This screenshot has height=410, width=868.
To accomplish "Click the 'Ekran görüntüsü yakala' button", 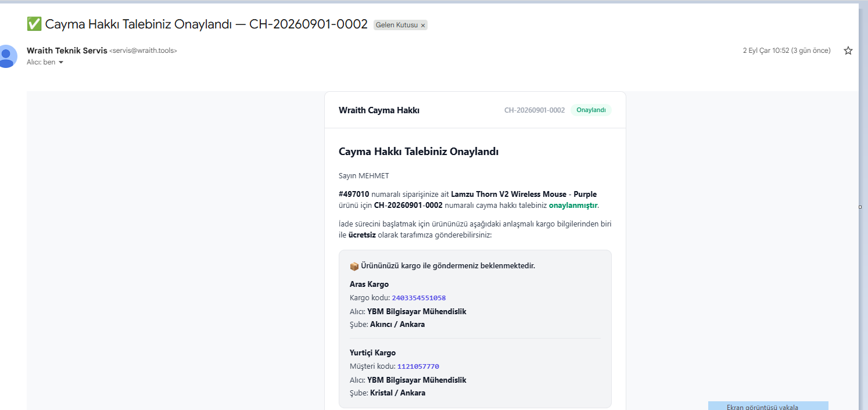I will [768, 406].
